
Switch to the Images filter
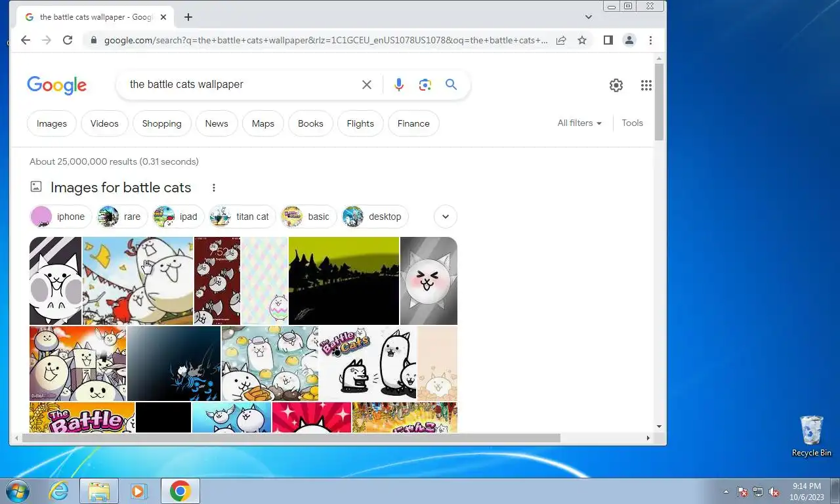pos(52,123)
